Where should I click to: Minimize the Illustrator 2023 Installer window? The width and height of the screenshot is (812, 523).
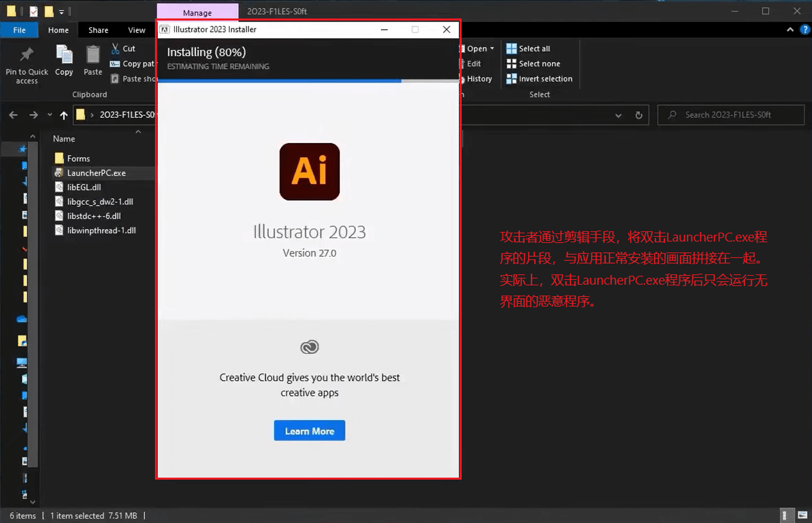[384, 29]
